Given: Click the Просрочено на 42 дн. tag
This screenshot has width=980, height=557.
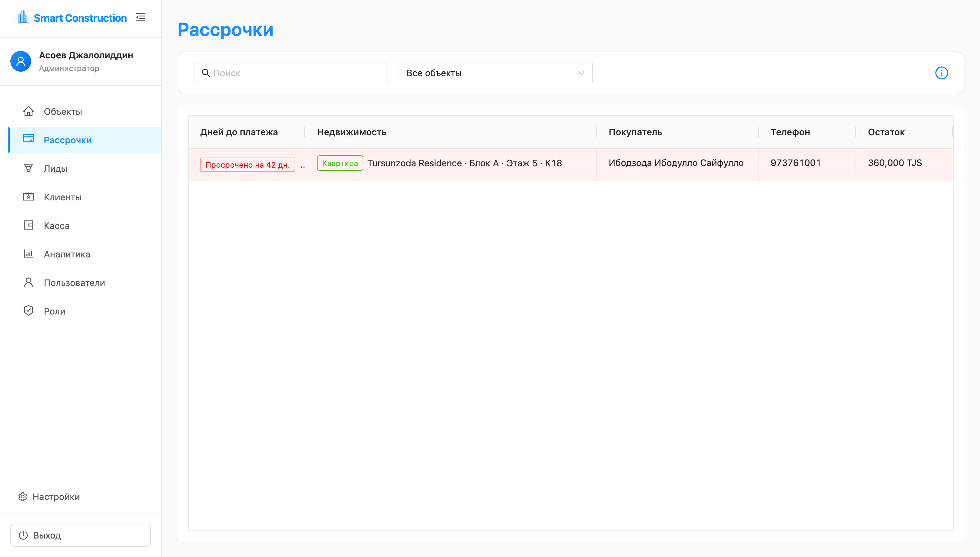Looking at the screenshot, I should pyautogui.click(x=247, y=164).
